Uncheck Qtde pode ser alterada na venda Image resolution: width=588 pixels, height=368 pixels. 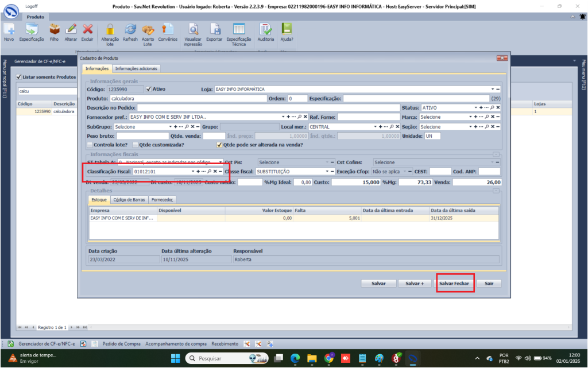coord(219,145)
